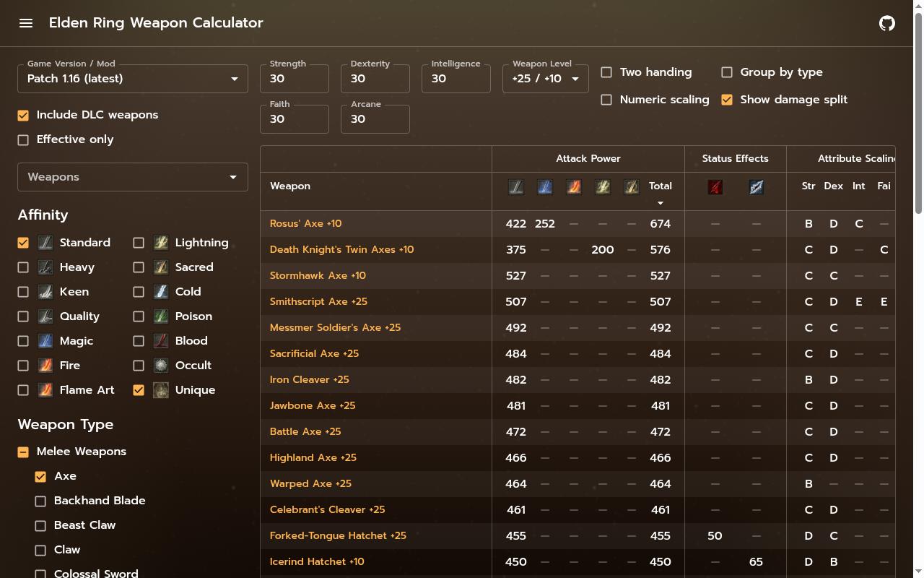The width and height of the screenshot is (924, 578).
Task: Sort by physical damage column icon
Action: coord(516,187)
